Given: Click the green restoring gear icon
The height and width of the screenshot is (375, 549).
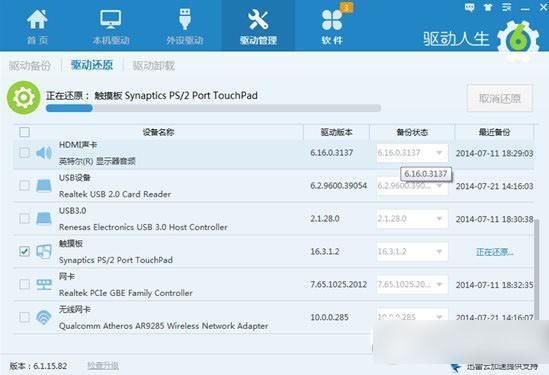Looking at the screenshot, I should tap(23, 98).
